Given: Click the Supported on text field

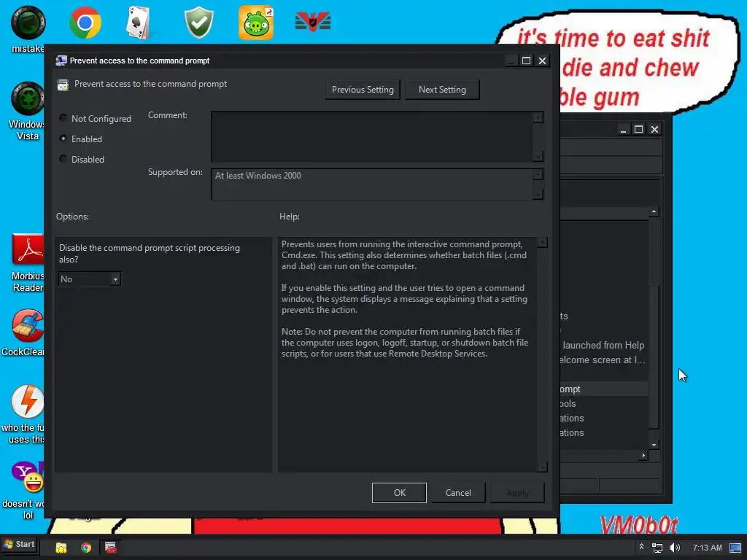Looking at the screenshot, I should coord(371,184).
